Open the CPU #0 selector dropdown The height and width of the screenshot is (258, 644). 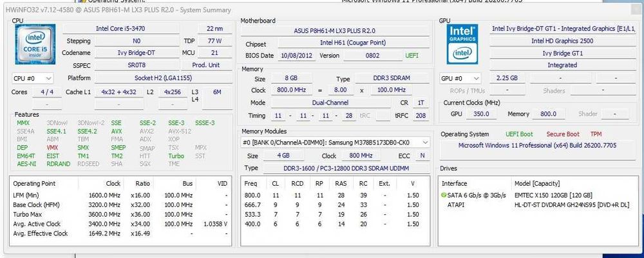click(x=32, y=78)
